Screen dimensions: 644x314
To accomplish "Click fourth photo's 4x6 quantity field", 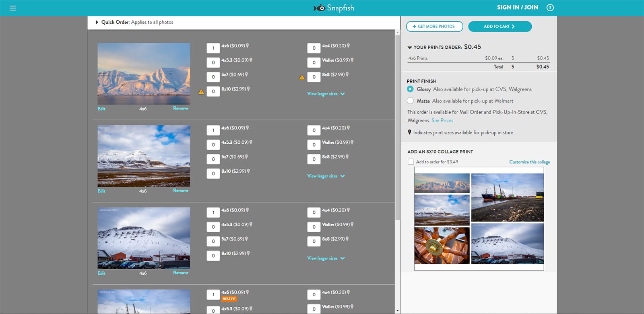I will point(213,295).
